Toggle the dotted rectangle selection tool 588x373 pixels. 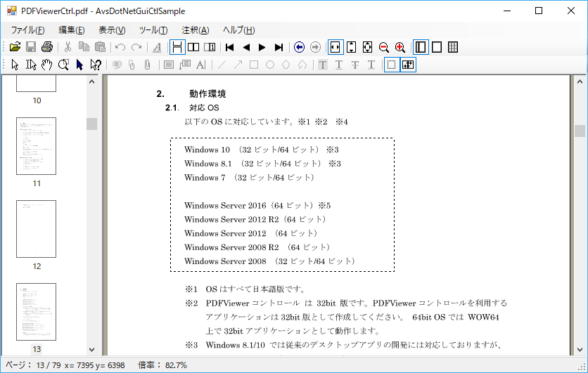(392, 65)
